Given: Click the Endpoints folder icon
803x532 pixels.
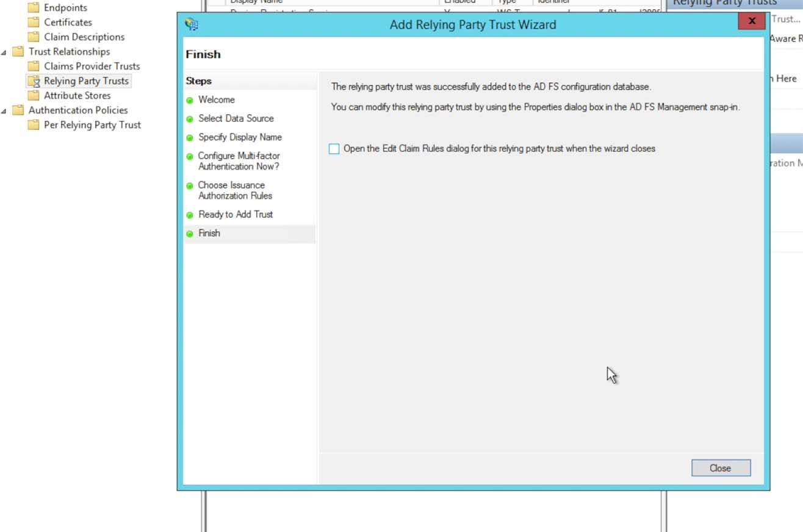Looking at the screenshot, I should (34, 8).
